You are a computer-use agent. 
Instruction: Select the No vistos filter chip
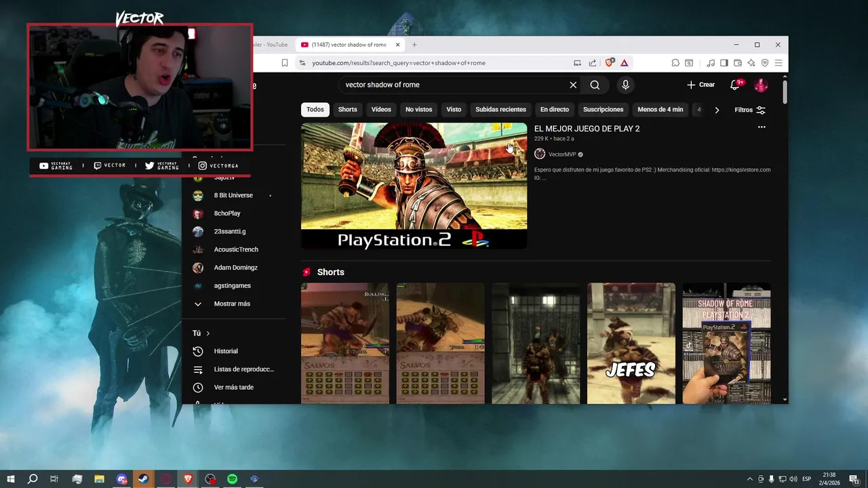point(418,109)
